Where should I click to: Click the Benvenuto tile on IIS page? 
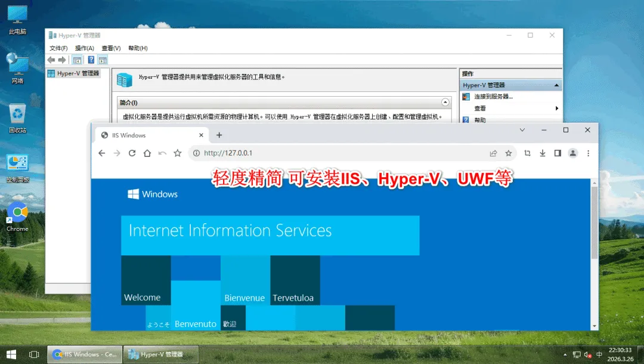196,306
